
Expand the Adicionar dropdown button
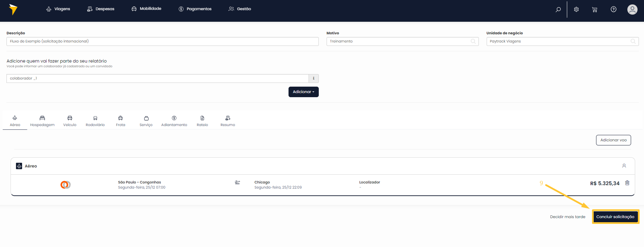coord(303,92)
